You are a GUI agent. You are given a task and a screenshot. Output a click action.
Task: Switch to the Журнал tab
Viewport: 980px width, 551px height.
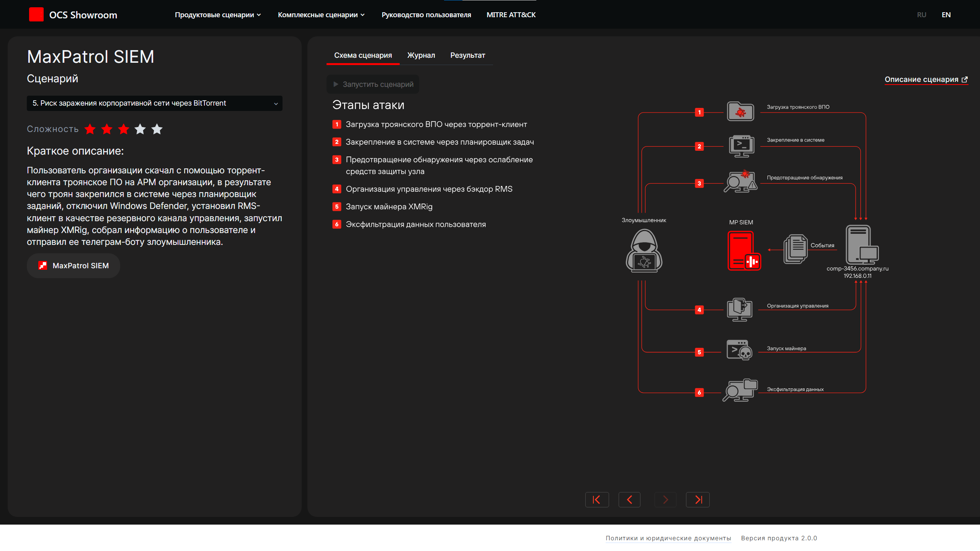(x=421, y=55)
